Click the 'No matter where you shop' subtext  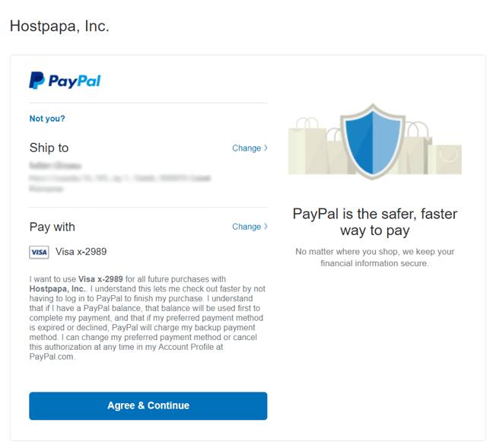pyautogui.click(x=375, y=258)
